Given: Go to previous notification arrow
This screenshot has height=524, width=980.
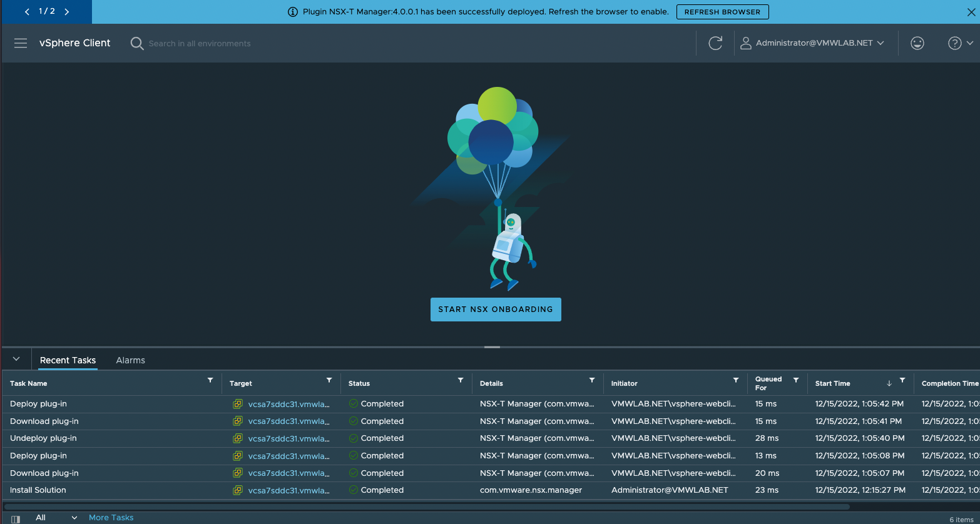Looking at the screenshot, I should (27, 12).
